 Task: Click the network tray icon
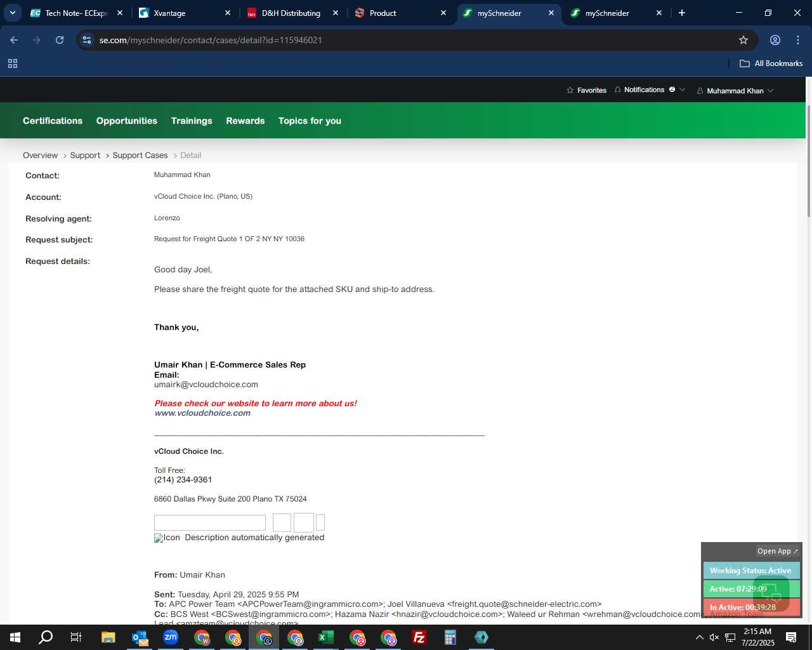pyautogui.click(x=730, y=637)
